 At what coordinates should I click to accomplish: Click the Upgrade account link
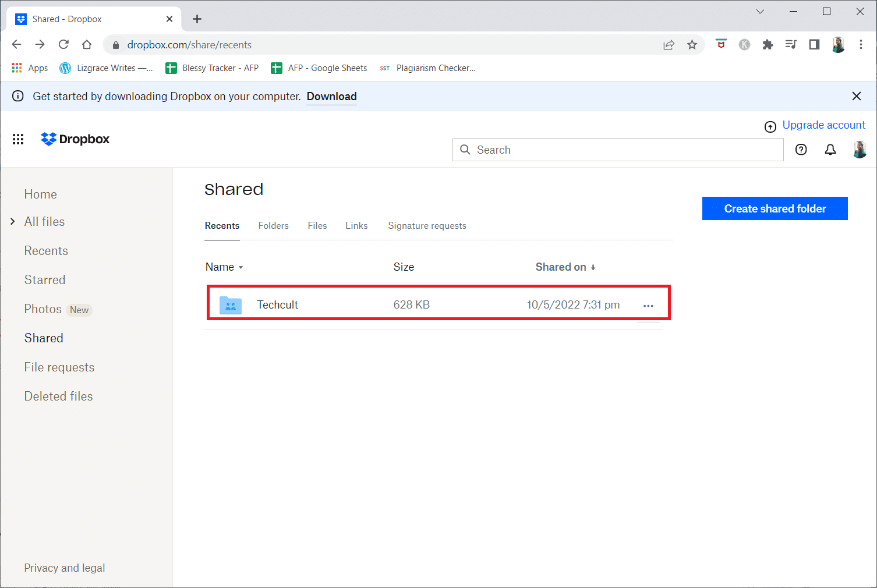click(824, 125)
